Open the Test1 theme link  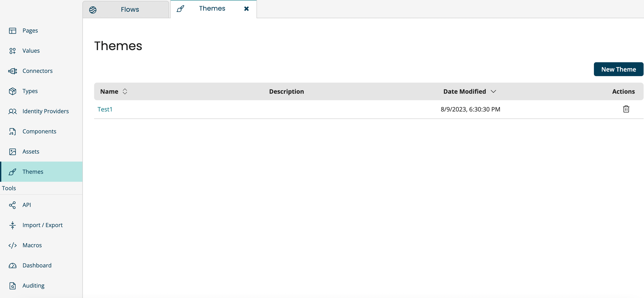click(105, 109)
